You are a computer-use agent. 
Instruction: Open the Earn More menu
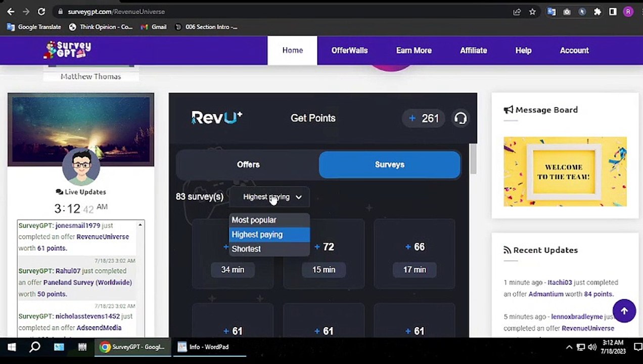[x=414, y=50]
